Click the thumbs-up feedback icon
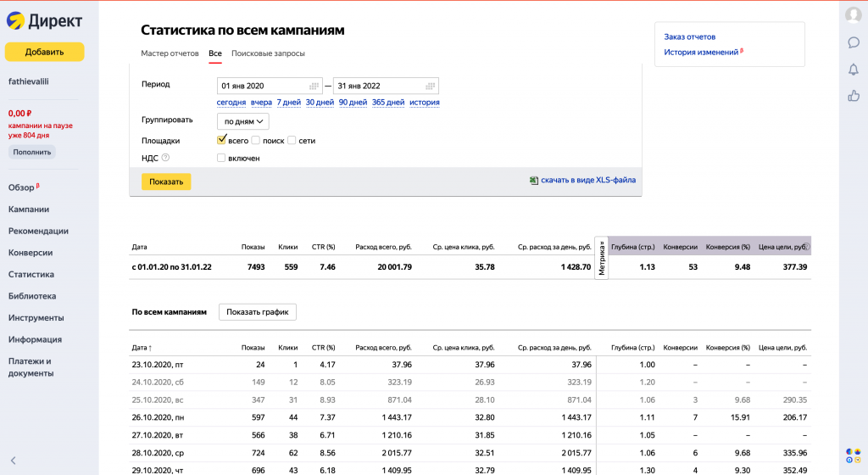The width and height of the screenshot is (868, 475). coord(854,96)
